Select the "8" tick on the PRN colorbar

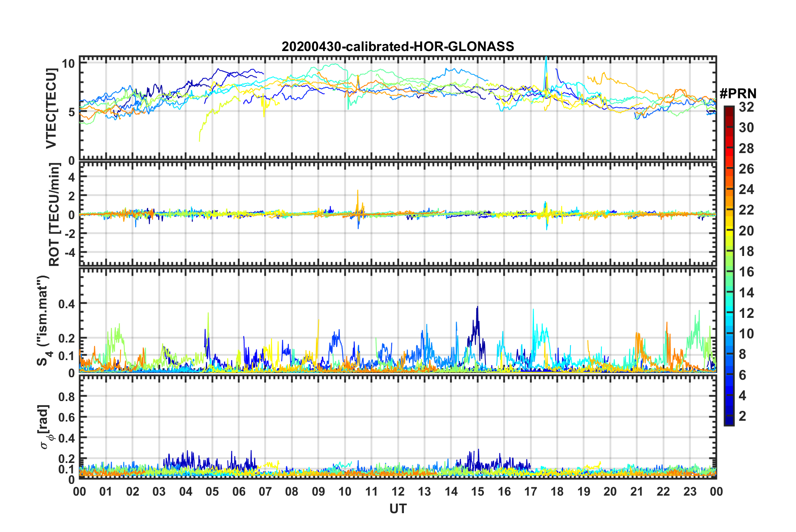point(742,354)
